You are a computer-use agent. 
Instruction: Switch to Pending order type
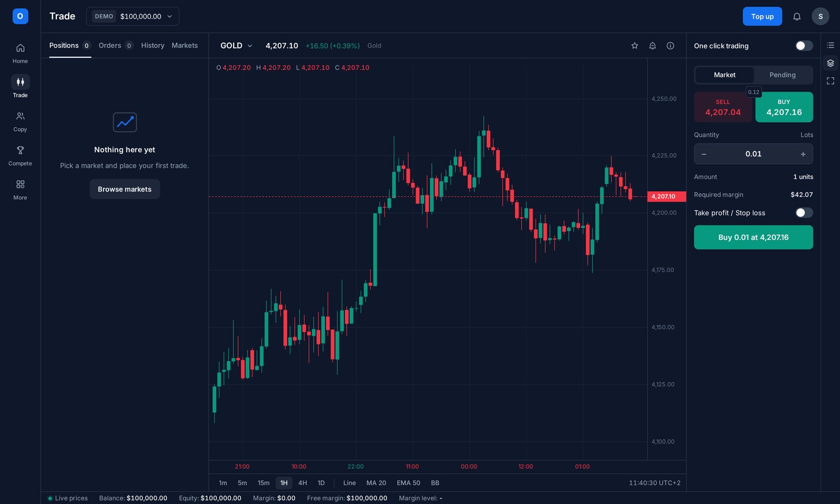click(782, 75)
